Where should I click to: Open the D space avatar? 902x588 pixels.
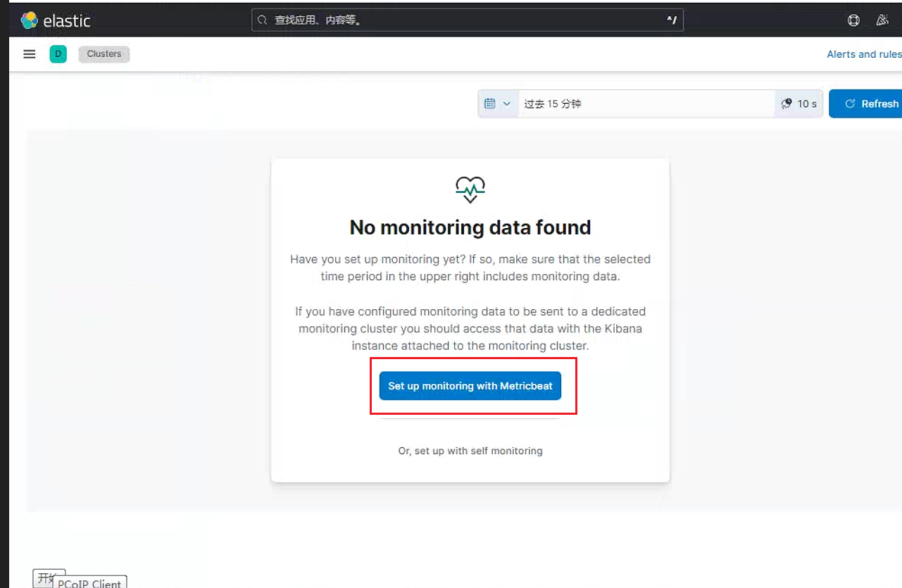pyautogui.click(x=58, y=54)
